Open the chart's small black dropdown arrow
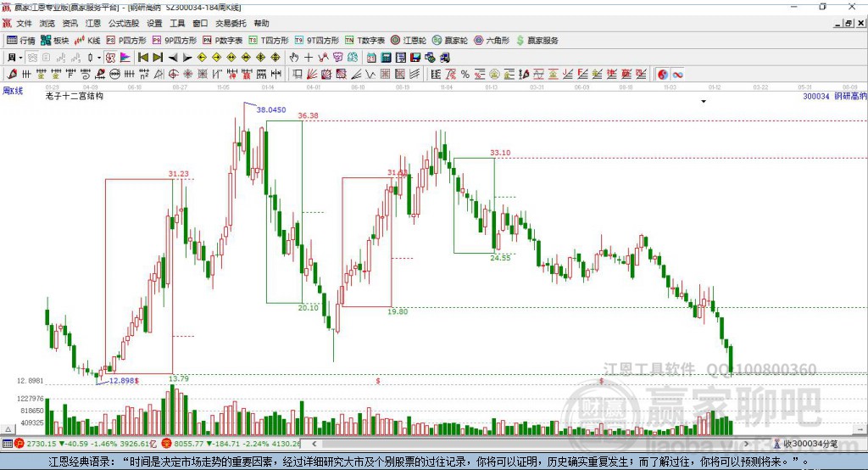The width and height of the screenshot is (868, 470). pyautogui.click(x=704, y=102)
